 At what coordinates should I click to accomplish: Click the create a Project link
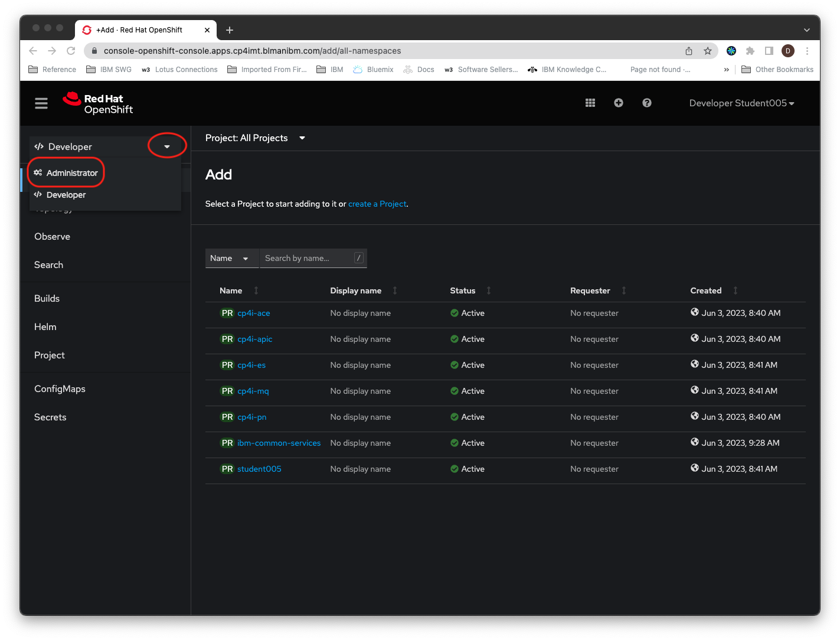pos(377,204)
